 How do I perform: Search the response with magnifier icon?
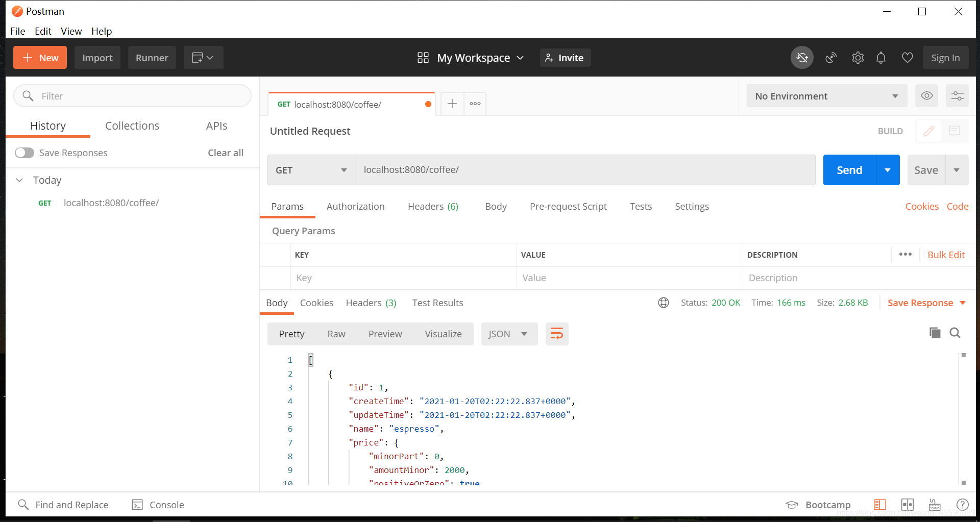pyautogui.click(x=955, y=333)
